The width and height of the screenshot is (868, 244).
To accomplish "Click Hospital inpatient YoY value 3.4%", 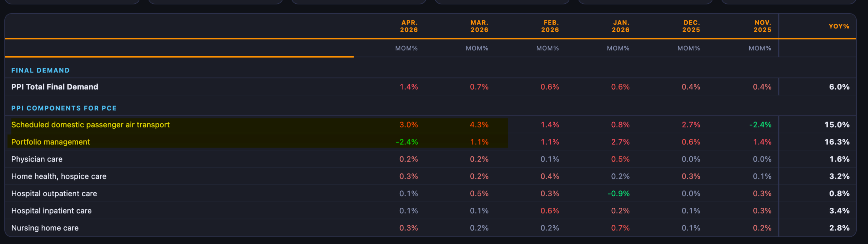I will [840, 211].
